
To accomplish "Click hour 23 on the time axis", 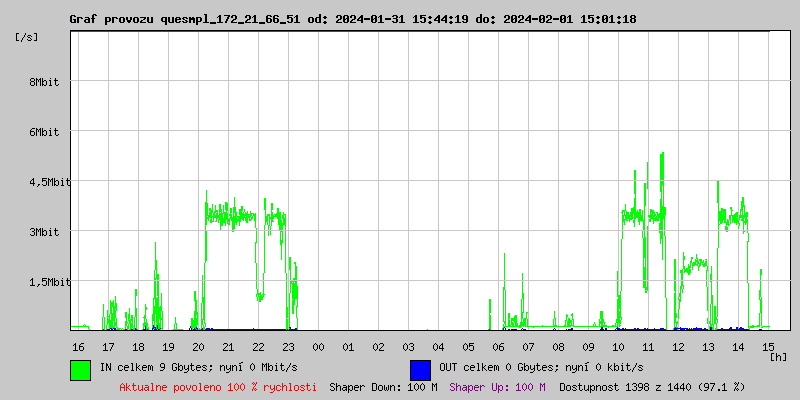I will click(x=289, y=346).
